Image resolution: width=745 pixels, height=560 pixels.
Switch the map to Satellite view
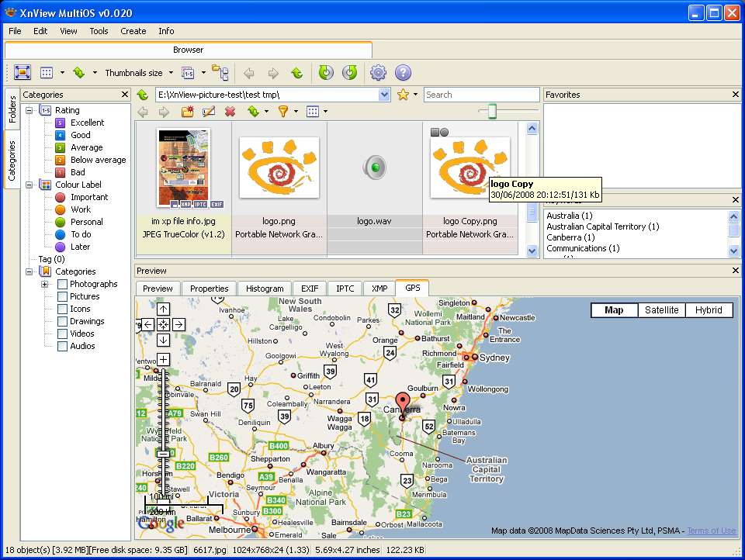point(661,310)
